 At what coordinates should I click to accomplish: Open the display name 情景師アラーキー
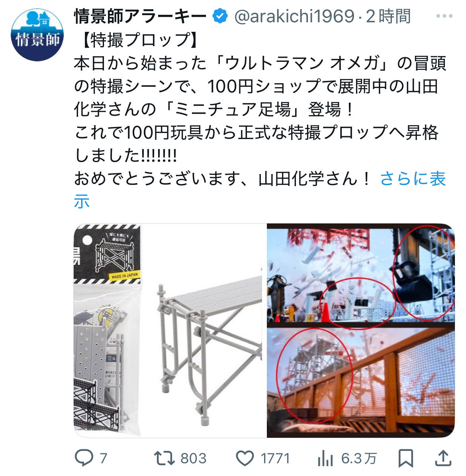pos(140,16)
